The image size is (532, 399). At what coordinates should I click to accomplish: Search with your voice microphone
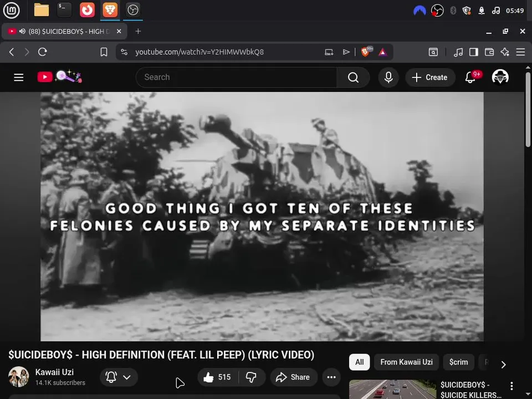(388, 78)
